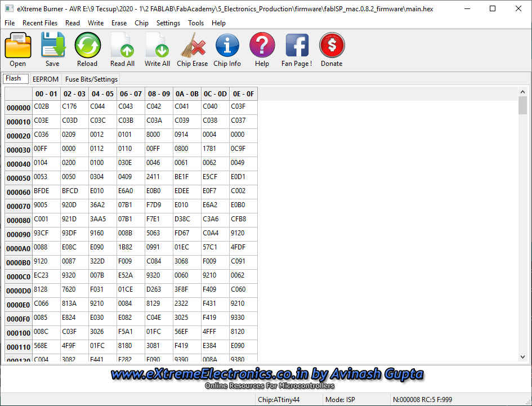The width and height of the screenshot is (532, 406).
Task: Click cell 813A in row 0000E0
Action: pos(75,305)
